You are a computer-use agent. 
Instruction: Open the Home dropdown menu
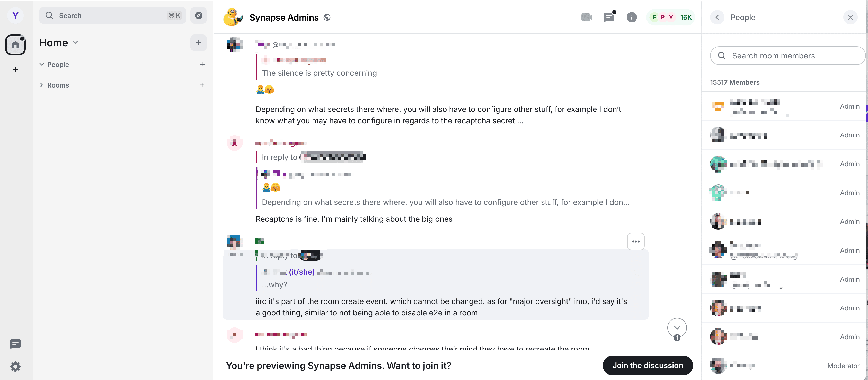tap(75, 42)
